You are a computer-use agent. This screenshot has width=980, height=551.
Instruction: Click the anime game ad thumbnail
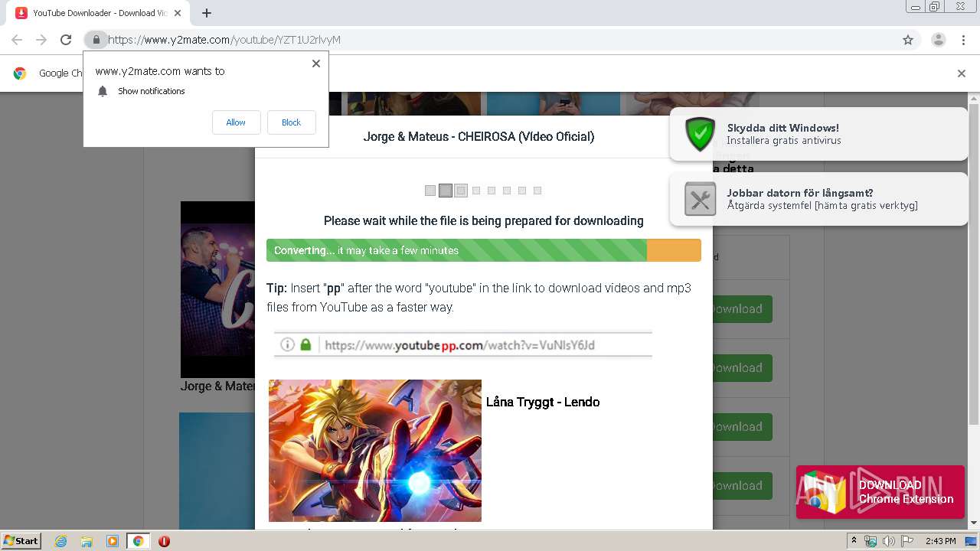(375, 451)
